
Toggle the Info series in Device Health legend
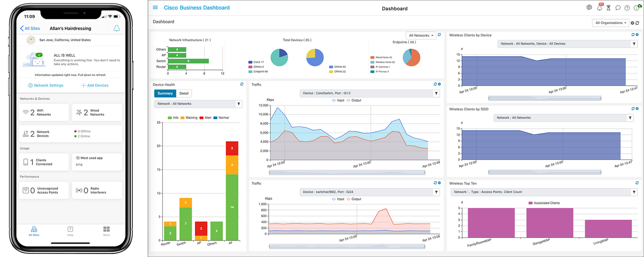tap(172, 118)
